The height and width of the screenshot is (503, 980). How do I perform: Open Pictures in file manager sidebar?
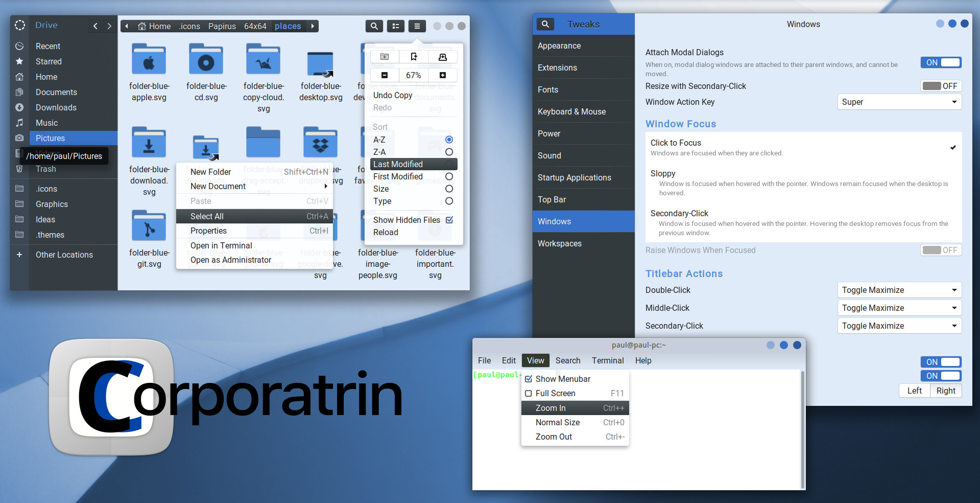73,138
